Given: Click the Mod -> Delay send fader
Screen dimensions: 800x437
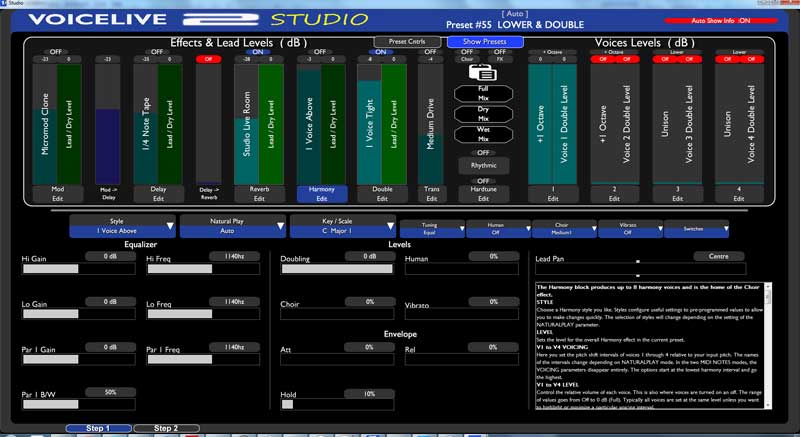Looking at the screenshot, I should [108, 124].
